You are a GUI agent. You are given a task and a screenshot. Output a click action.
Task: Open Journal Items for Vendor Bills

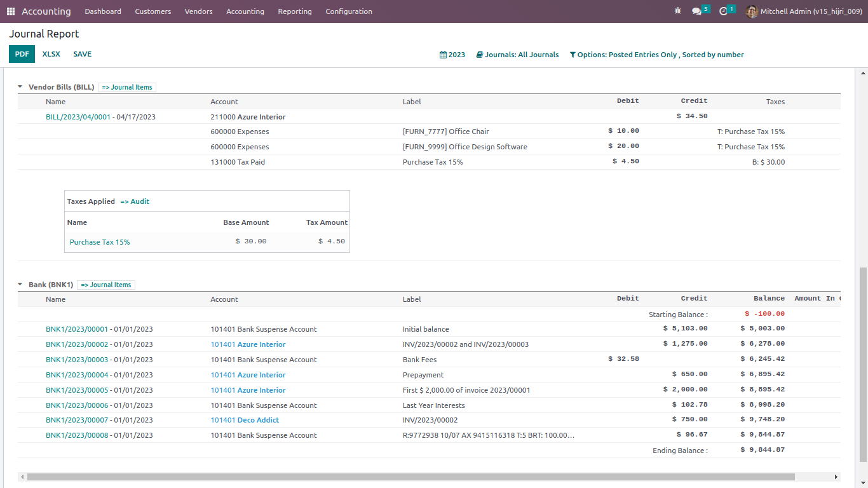click(127, 87)
